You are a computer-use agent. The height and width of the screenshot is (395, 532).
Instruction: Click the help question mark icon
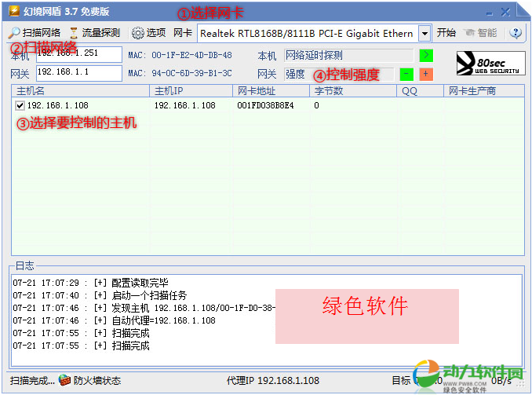(516, 33)
